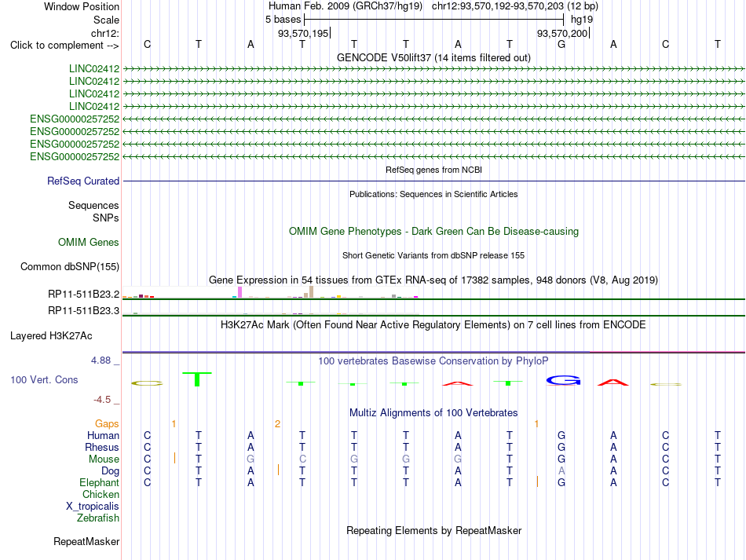Click the tall pink bar in RP11-511B23.2 expression chart

[240, 292]
